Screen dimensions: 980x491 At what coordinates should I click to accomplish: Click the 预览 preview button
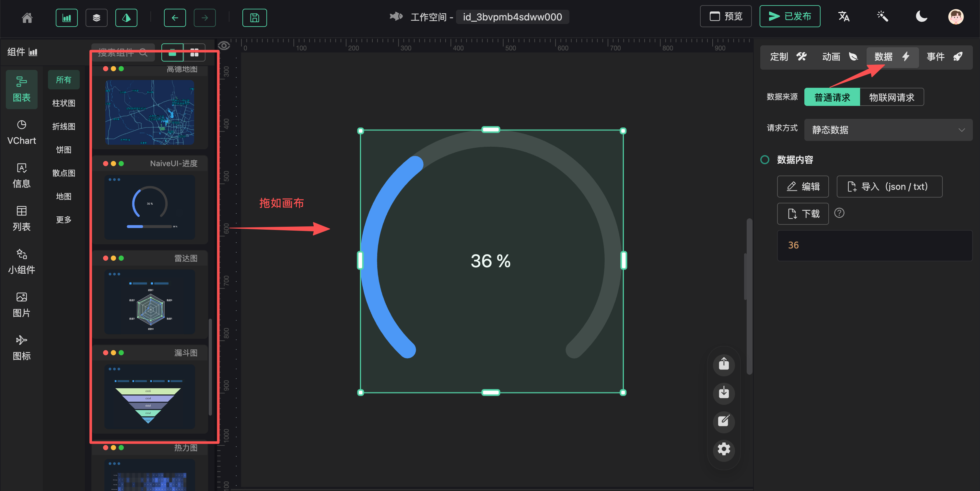point(726,16)
